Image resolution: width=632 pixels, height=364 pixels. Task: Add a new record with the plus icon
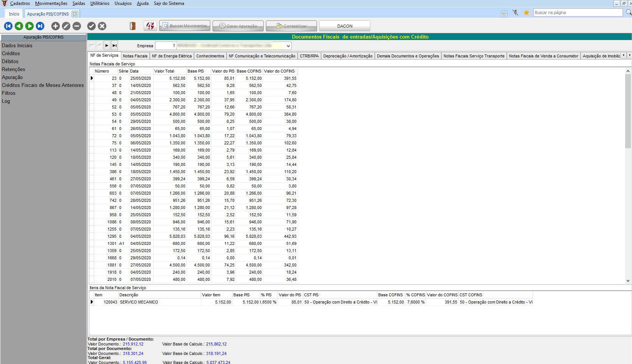[x=56, y=26]
